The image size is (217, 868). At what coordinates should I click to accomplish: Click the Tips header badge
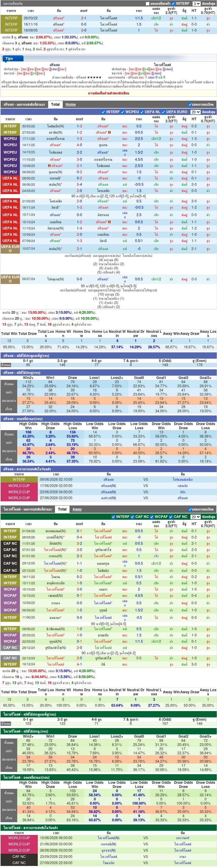click(x=9, y=59)
